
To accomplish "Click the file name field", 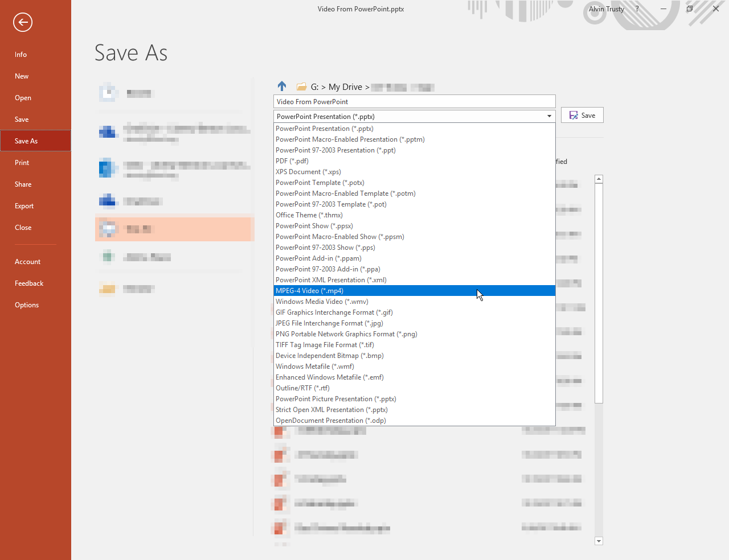I will click(x=414, y=101).
